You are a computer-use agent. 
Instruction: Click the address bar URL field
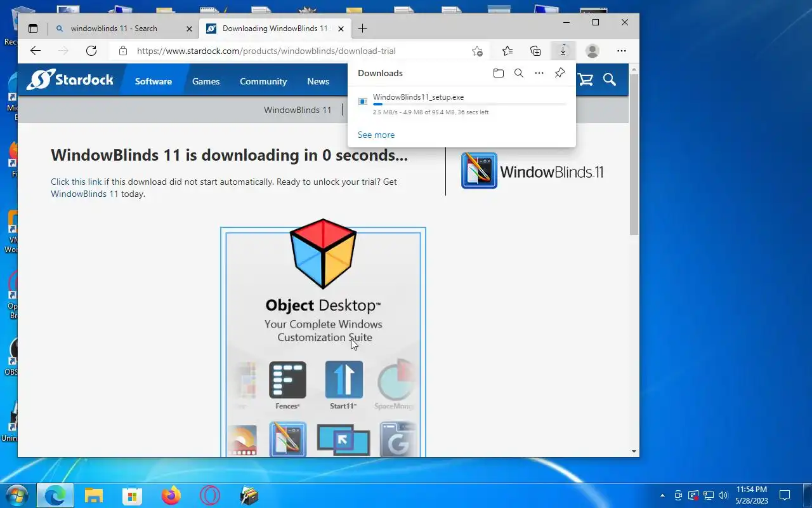pyautogui.click(x=298, y=51)
